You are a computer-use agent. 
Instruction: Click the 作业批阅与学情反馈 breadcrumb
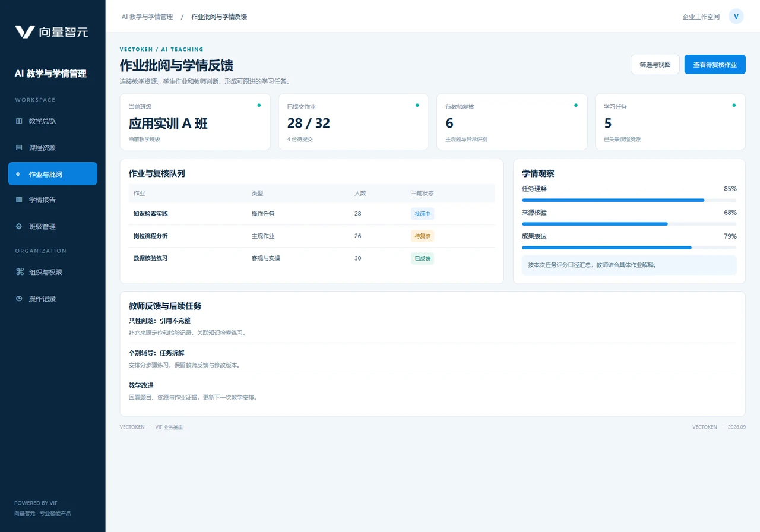[x=219, y=17]
